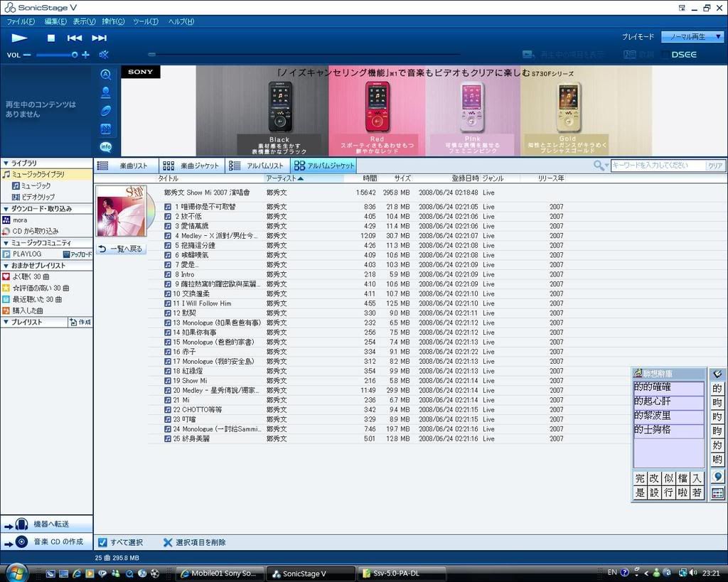Click the disc icon beside banner

106,110
